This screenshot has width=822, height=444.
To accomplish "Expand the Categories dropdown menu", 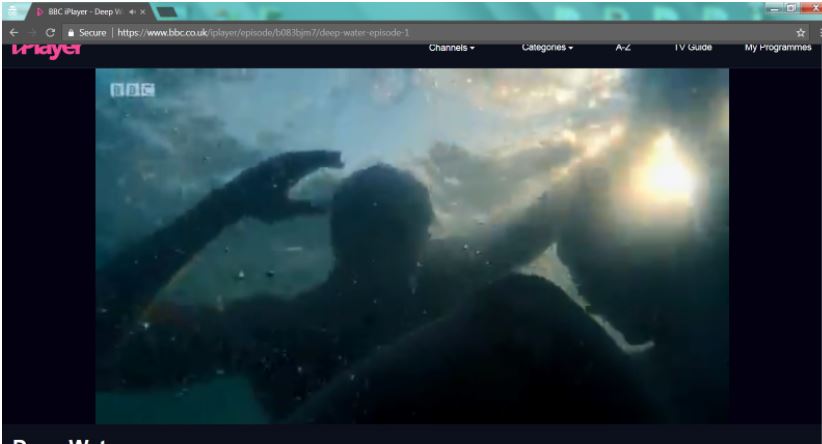I will [547, 48].
